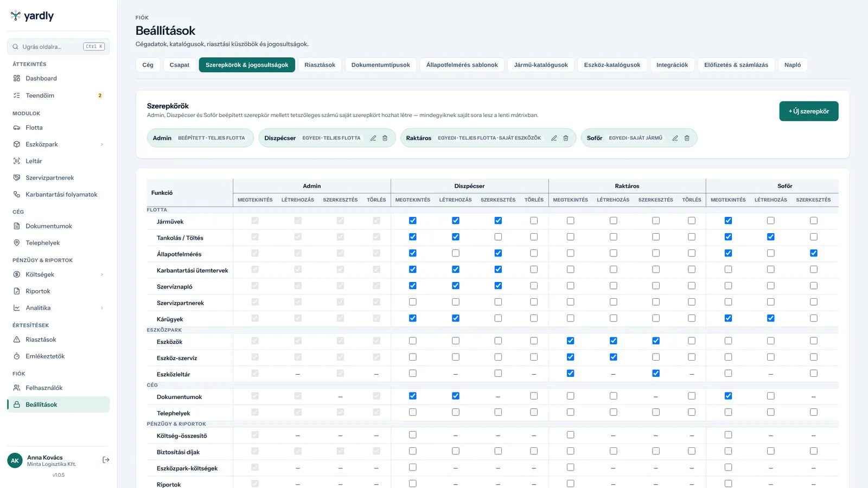The image size is (868, 488).
Task: Uncheck Raktáros Megtekintés for Eszközök
Action: pos(571,341)
